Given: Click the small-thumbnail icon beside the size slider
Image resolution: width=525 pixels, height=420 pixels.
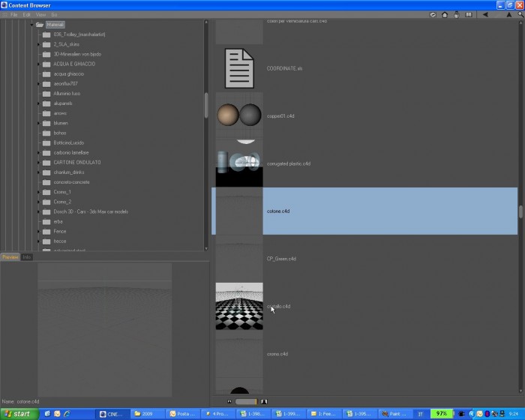Looking at the screenshot, I should point(229,401).
